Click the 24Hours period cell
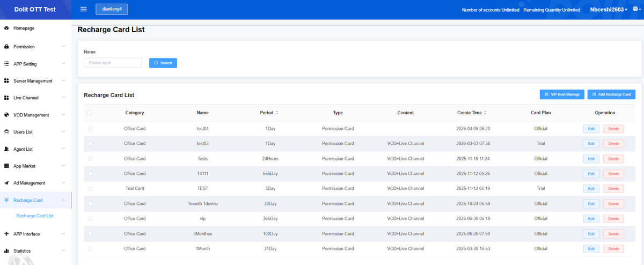The image size is (644, 265). 270,158
